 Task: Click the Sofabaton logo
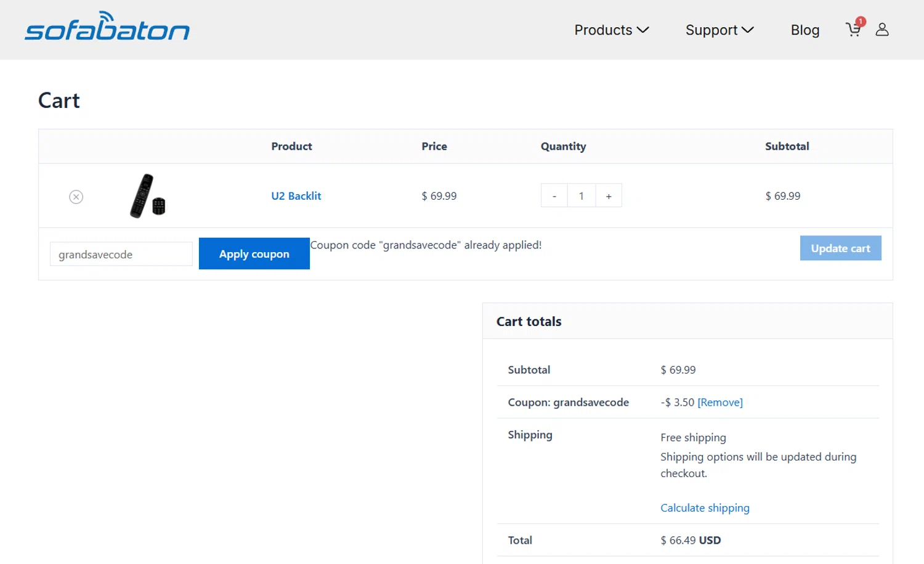tap(107, 27)
